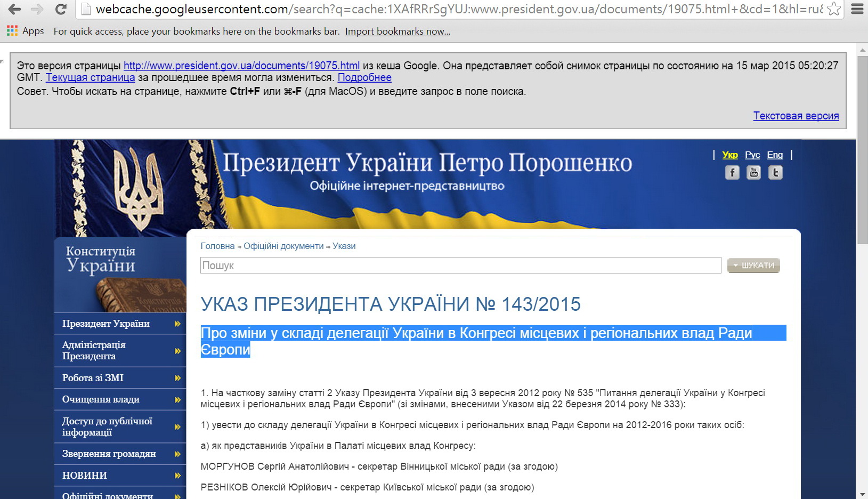Open the Chrome hamburger menu
The width and height of the screenshot is (868, 499).
pos(857,9)
